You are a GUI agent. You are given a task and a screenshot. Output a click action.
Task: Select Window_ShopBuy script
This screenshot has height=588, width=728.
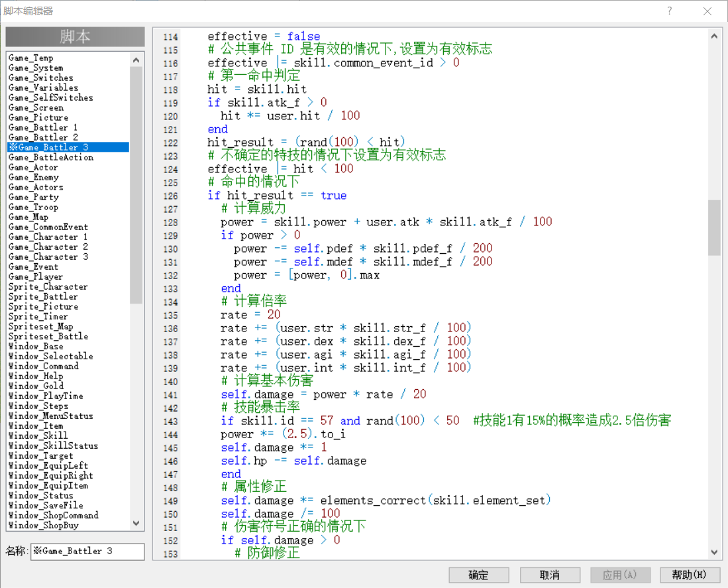tap(68, 525)
